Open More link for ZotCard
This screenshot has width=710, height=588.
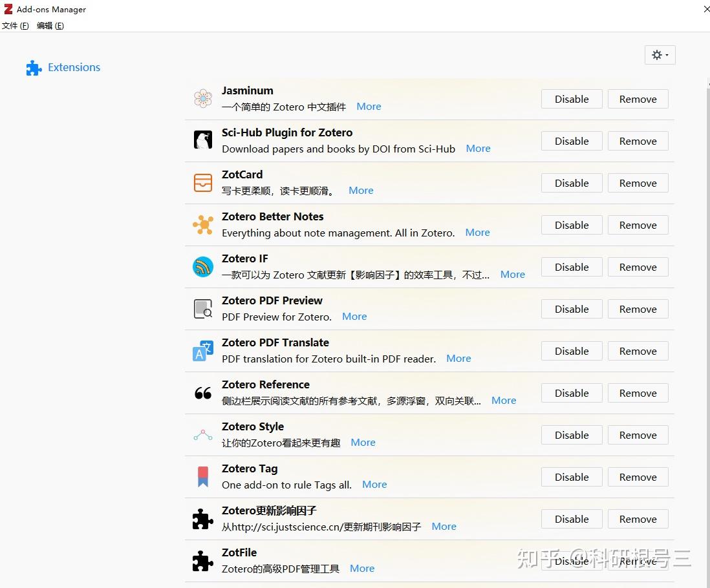point(361,191)
